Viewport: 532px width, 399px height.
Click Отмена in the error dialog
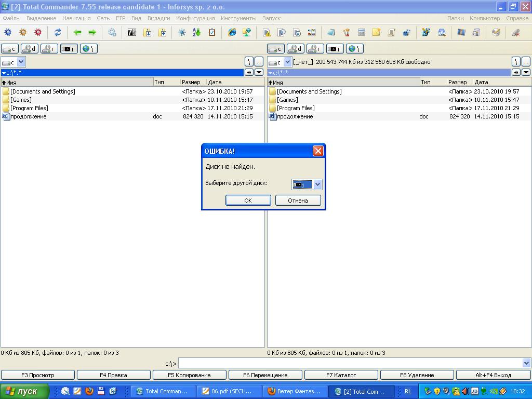(298, 200)
